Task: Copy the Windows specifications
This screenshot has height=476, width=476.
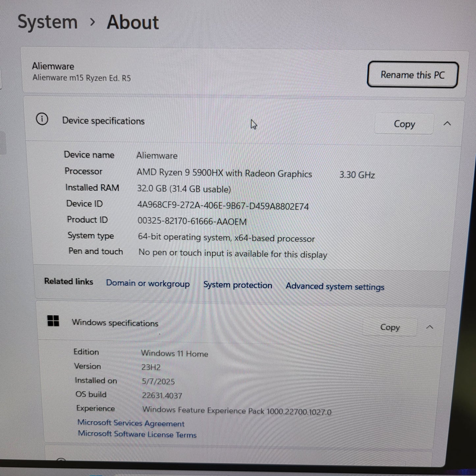Action: [x=390, y=327]
